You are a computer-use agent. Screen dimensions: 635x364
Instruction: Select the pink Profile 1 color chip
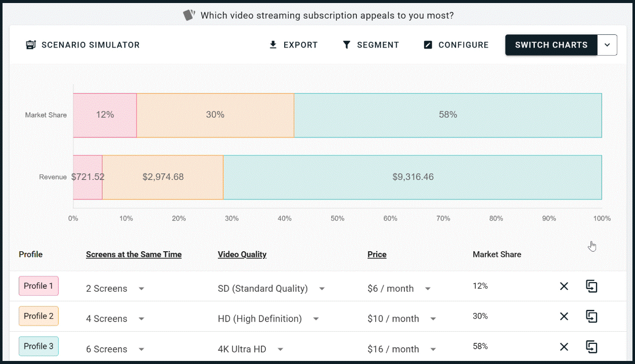[38, 286]
